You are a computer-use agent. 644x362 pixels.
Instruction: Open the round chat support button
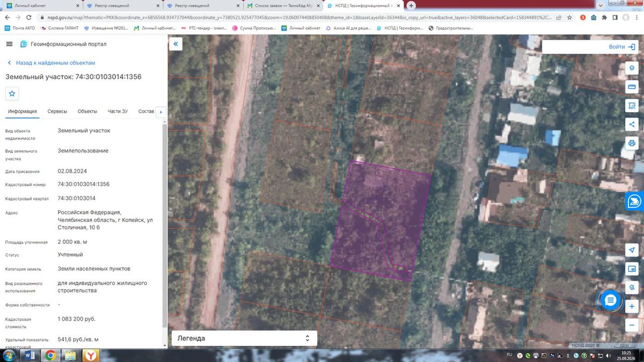pyautogui.click(x=610, y=300)
